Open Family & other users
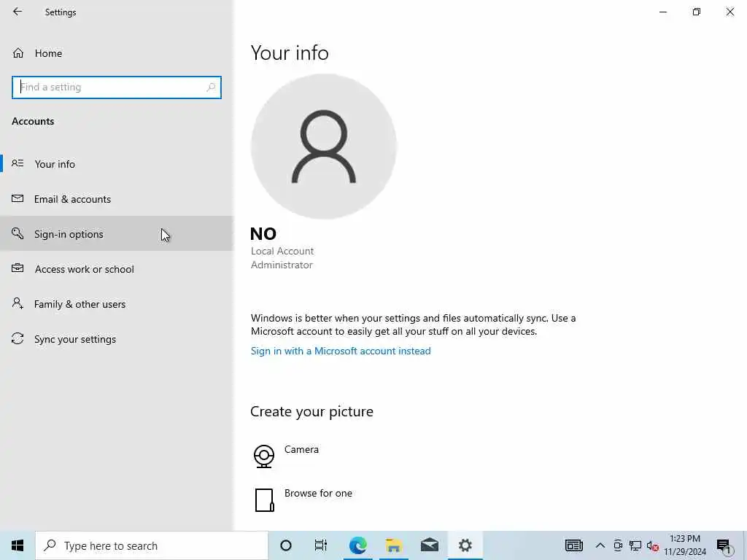This screenshot has height=560, width=747. click(117, 304)
